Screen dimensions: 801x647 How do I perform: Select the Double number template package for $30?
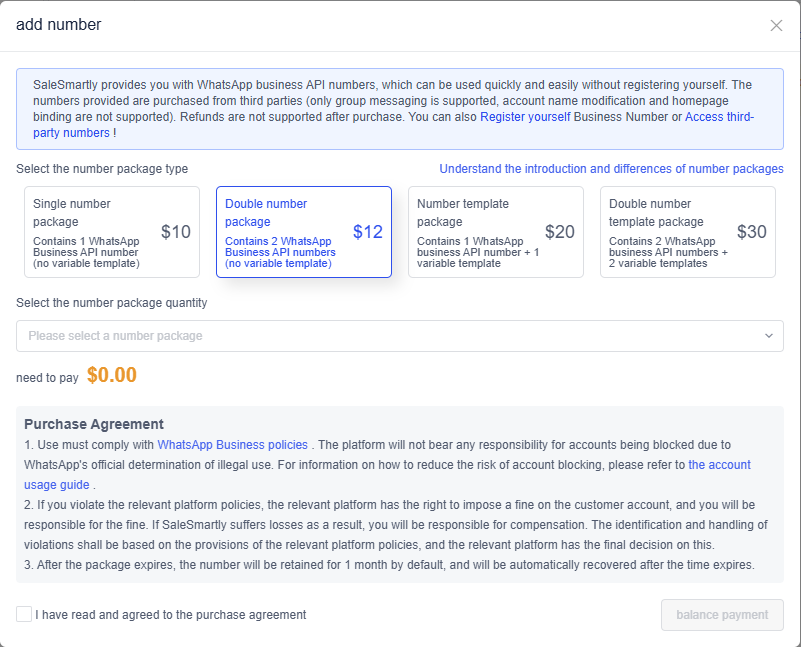pos(687,231)
